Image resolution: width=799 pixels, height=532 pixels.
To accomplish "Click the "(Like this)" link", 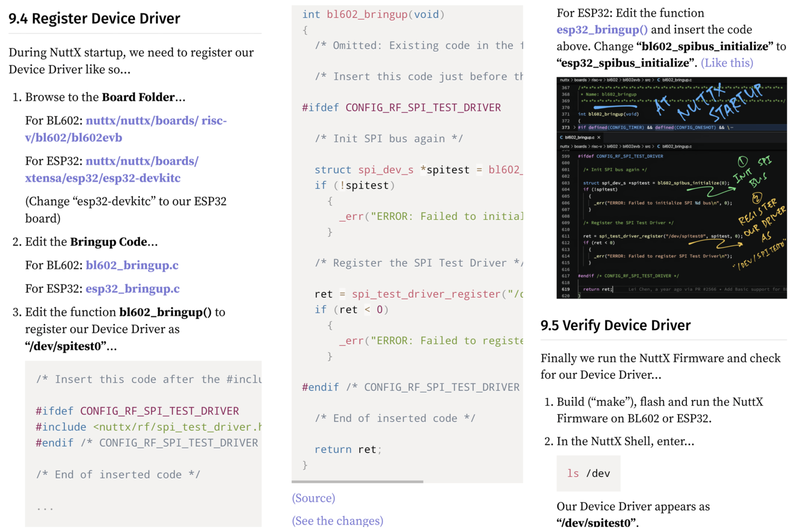I will pos(727,63).
